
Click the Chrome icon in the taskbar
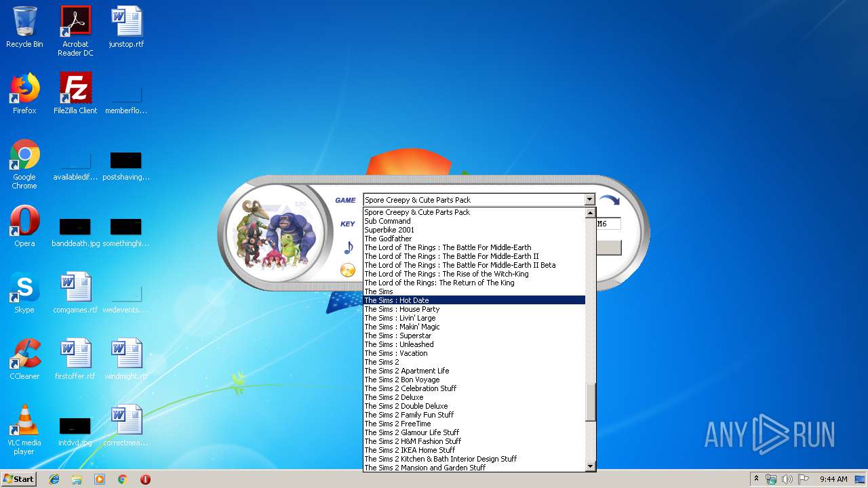click(x=123, y=479)
